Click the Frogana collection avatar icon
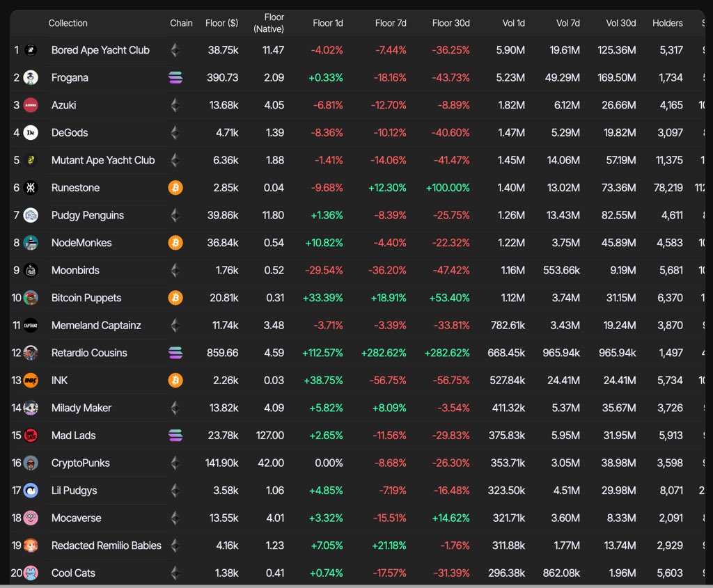Image resolution: width=713 pixels, height=588 pixels. [31, 78]
